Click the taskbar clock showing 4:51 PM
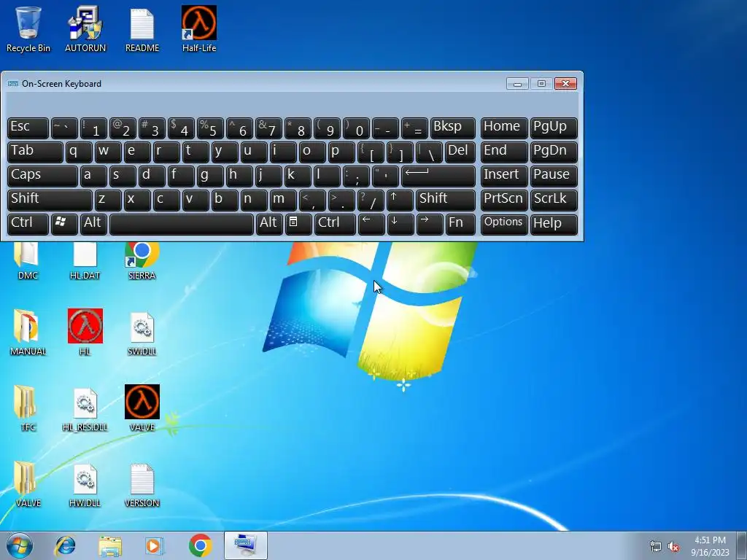 (x=710, y=546)
